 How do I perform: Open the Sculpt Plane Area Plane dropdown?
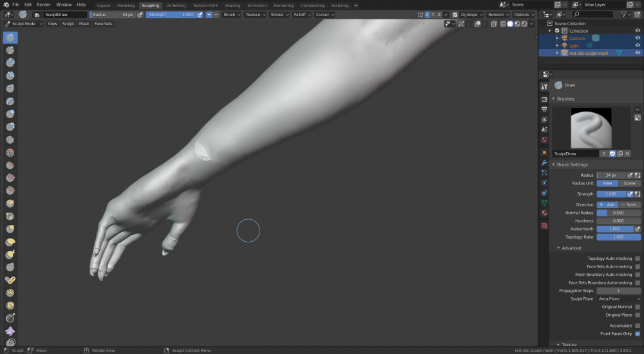(x=618, y=299)
